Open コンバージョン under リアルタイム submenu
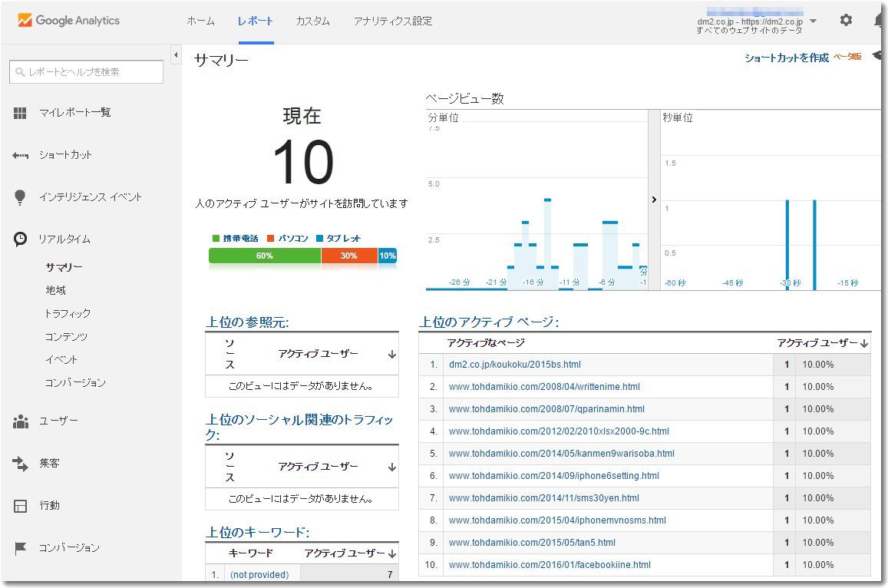This screenshot has height=588, width=888. [x=75, y=383]
